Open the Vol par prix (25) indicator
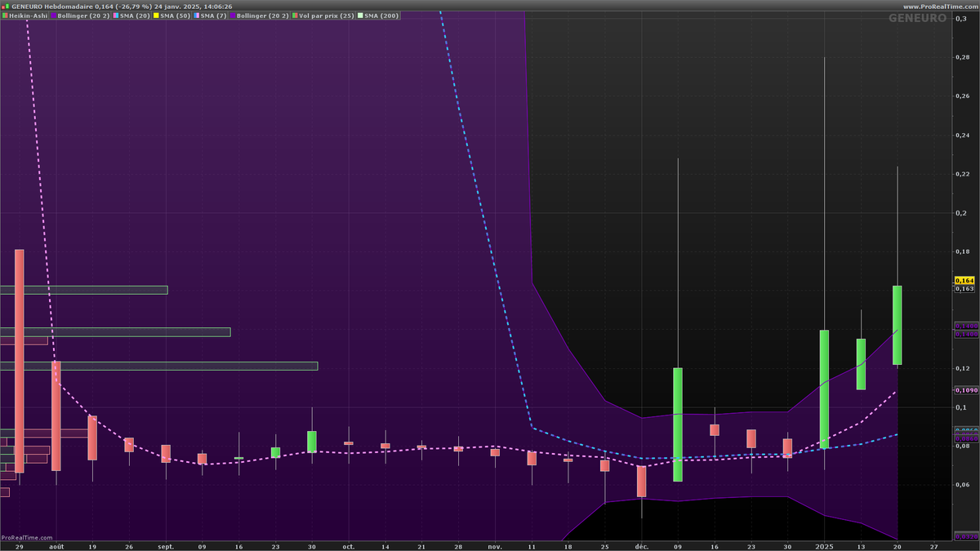Viewport: 980px width, 551px height. coord(329,16)
